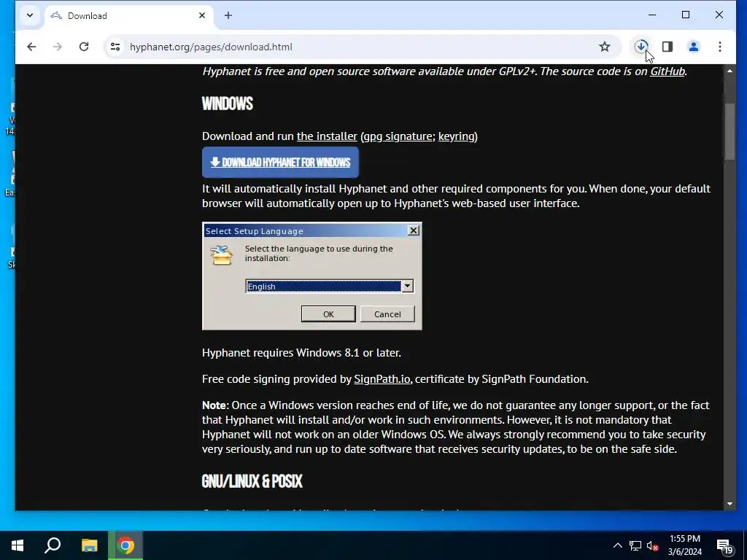Open a new browser tab
Viewport: 747px width, 560px height.
228,16
